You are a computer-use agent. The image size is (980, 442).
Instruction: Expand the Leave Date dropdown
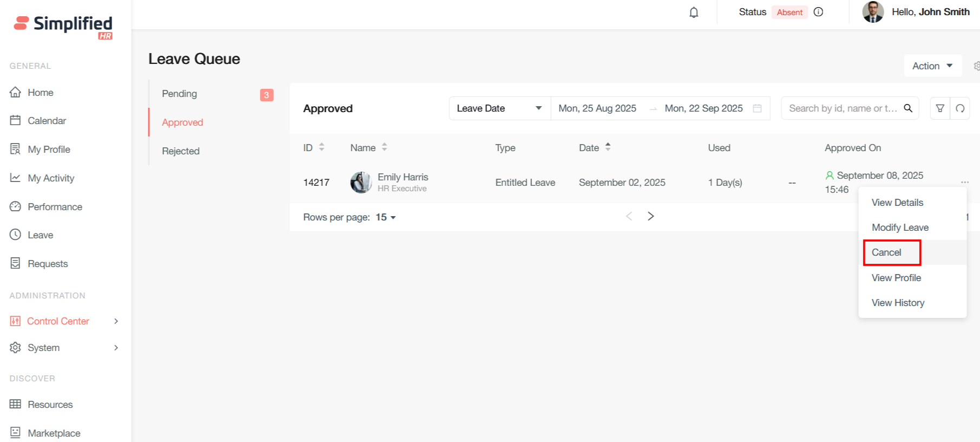click(499, 108)
